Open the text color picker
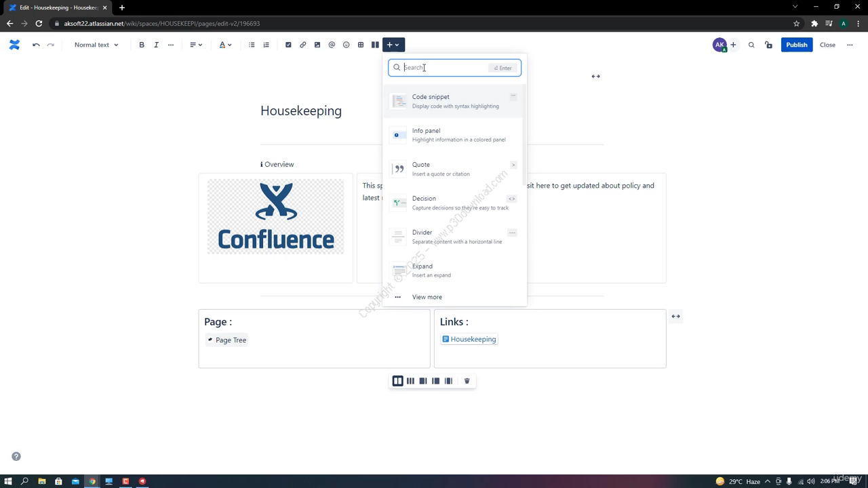 pos(225,45)
